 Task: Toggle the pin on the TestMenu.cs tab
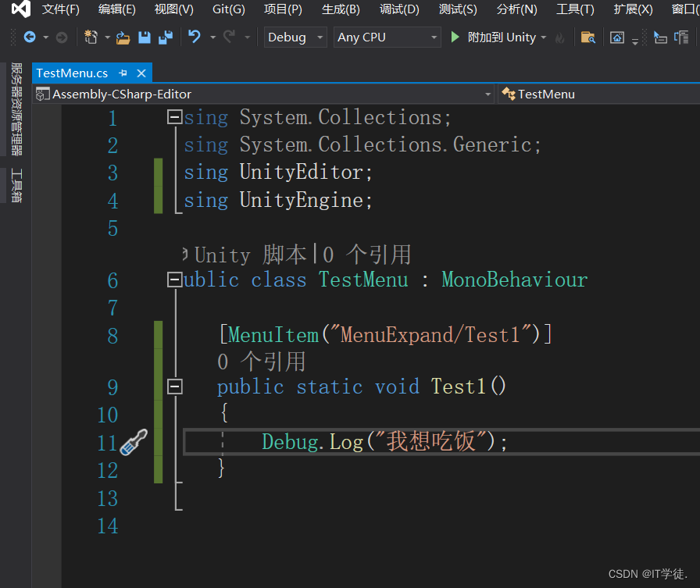[123, 72]
